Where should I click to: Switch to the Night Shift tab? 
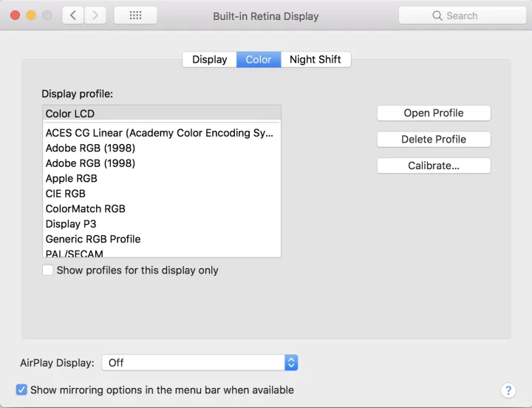(x=316, y=60)
